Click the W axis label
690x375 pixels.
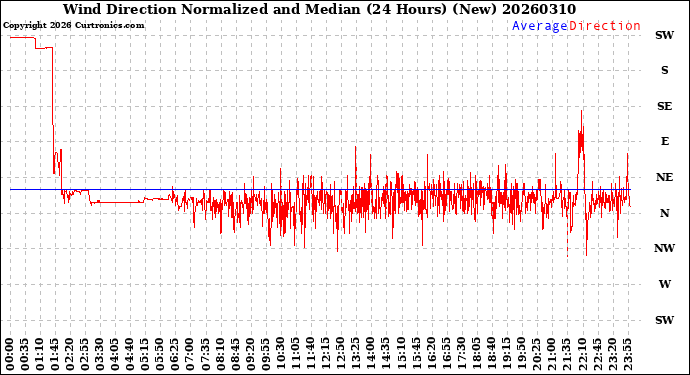point(664,284)
